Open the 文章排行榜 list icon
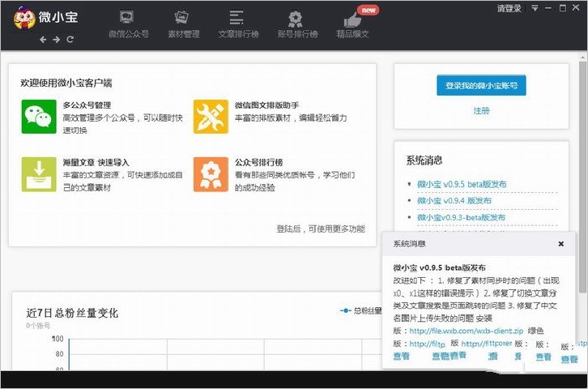Screen dimensions: 588x389 point(236,17)
